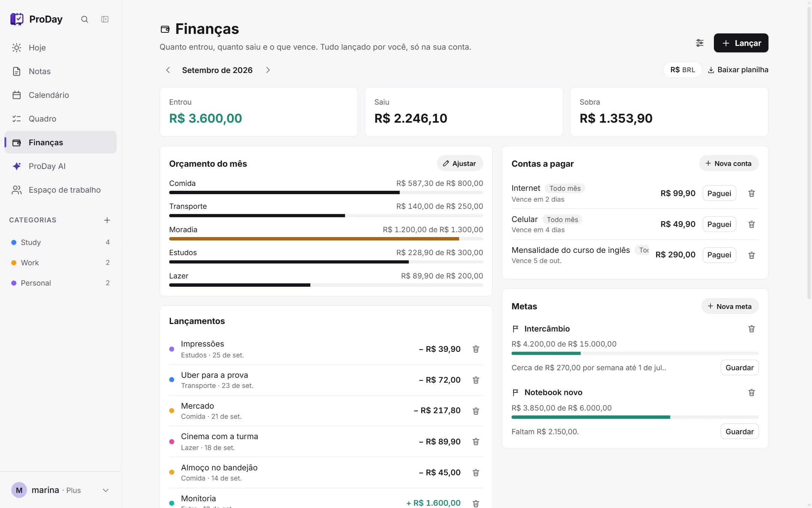This screenshot has height=508, width=812.
Task: Add a Nova meta
Action: tap(730, 306)
